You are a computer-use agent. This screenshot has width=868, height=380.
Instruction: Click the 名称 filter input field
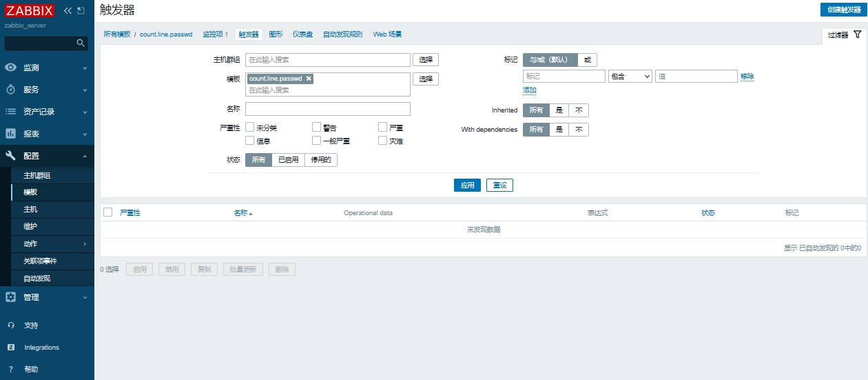point(327,109)
